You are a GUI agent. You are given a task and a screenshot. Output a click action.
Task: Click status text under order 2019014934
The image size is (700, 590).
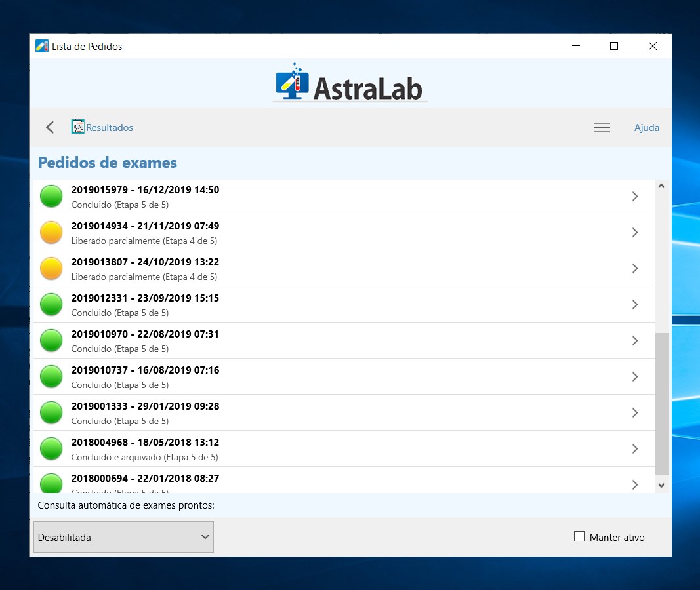click(144, 241)
